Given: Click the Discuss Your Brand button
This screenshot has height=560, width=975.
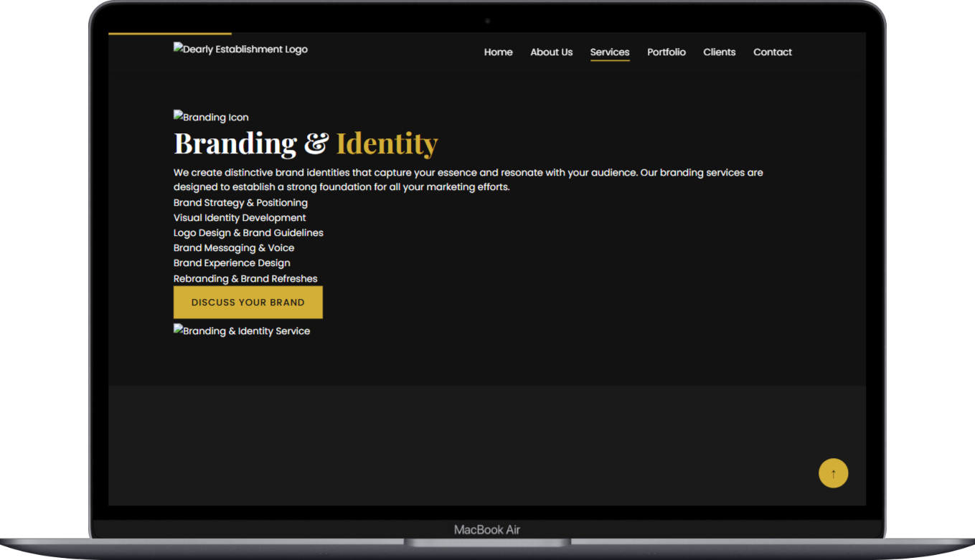Looking at the screenshot, I should [248, 302].
